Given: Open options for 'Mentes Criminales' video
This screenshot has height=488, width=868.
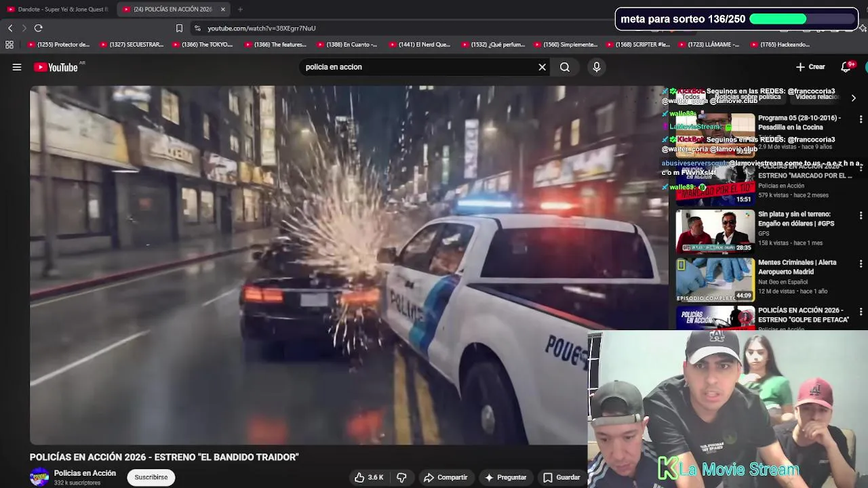Looking at the screenshot, I should [861, 264].
